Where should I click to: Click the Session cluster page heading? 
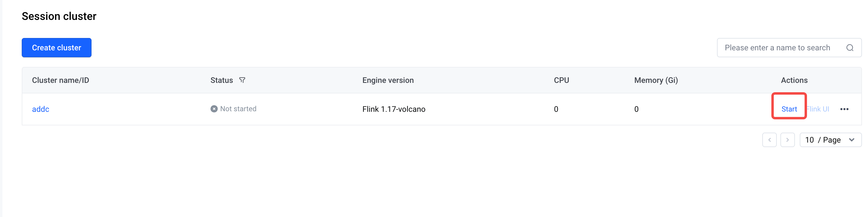(x=59, y=16)
